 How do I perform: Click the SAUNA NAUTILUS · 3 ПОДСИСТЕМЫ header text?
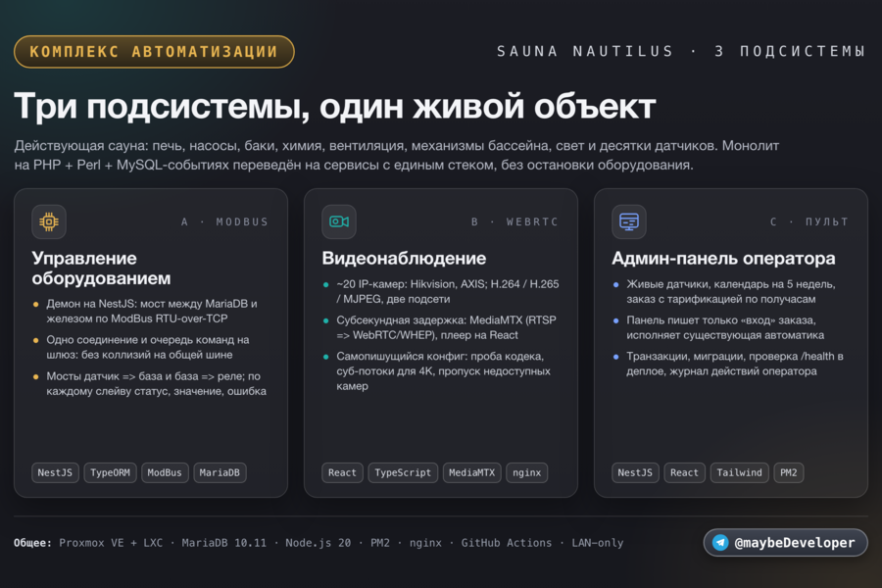click(681, 51)
